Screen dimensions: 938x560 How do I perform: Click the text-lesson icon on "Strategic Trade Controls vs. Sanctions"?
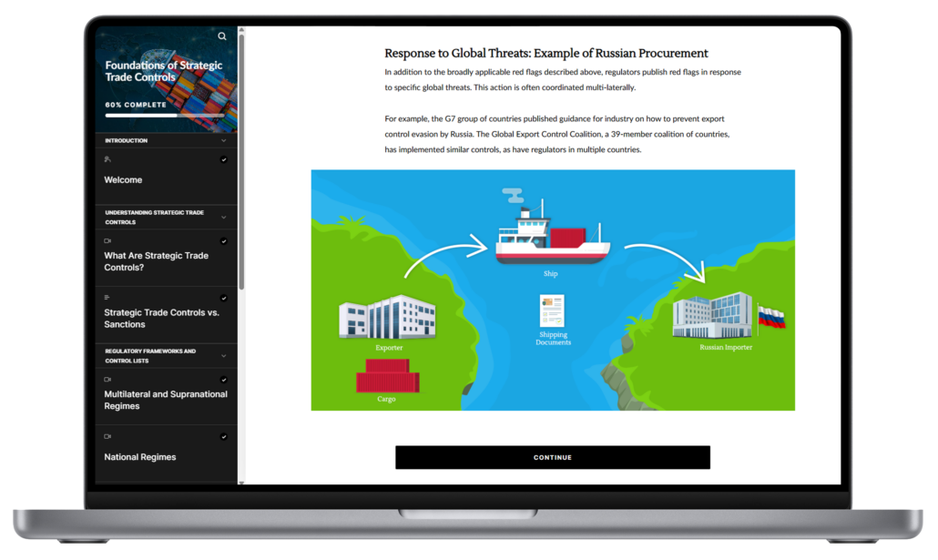[x=106, y=296]
